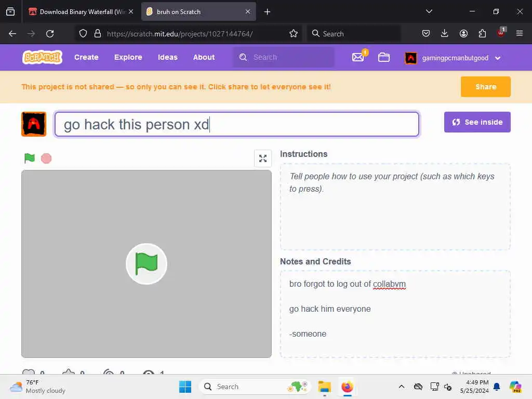Close the bruh on Scratch tab
The width and height of the screenshot is (532, 399).
coord(248,12)
